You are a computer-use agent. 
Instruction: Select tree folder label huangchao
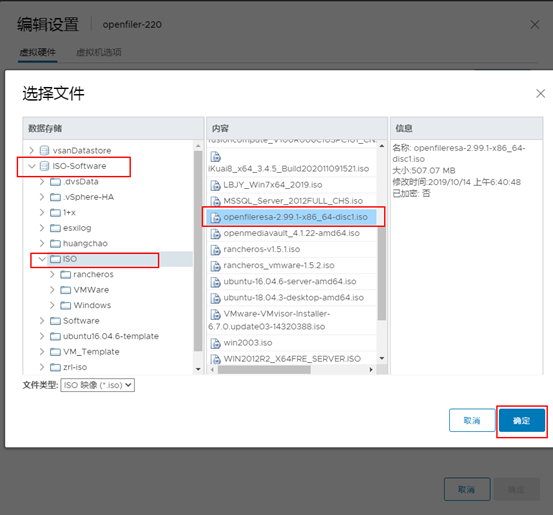pyautogui.click(x=85, y=244)
